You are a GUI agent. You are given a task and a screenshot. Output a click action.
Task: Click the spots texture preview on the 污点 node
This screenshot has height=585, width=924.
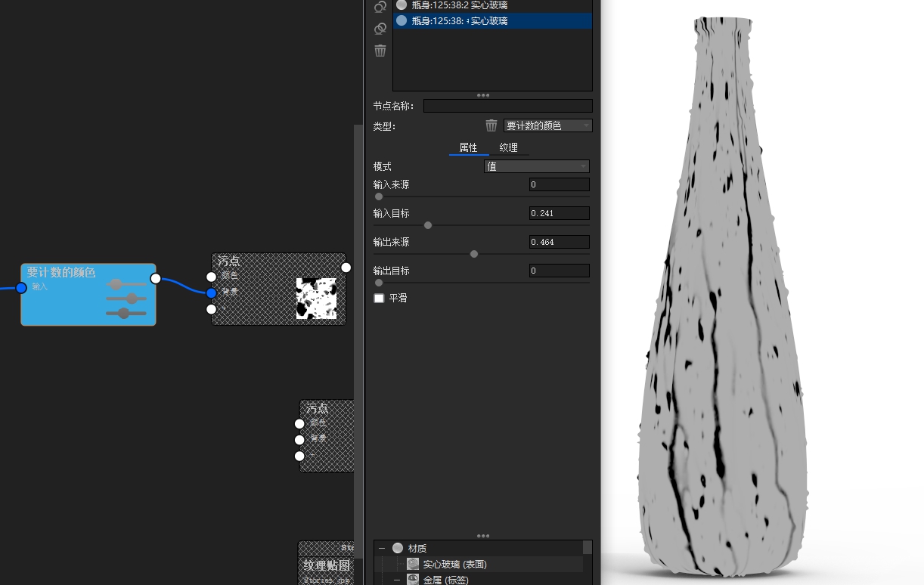point(318,297)
